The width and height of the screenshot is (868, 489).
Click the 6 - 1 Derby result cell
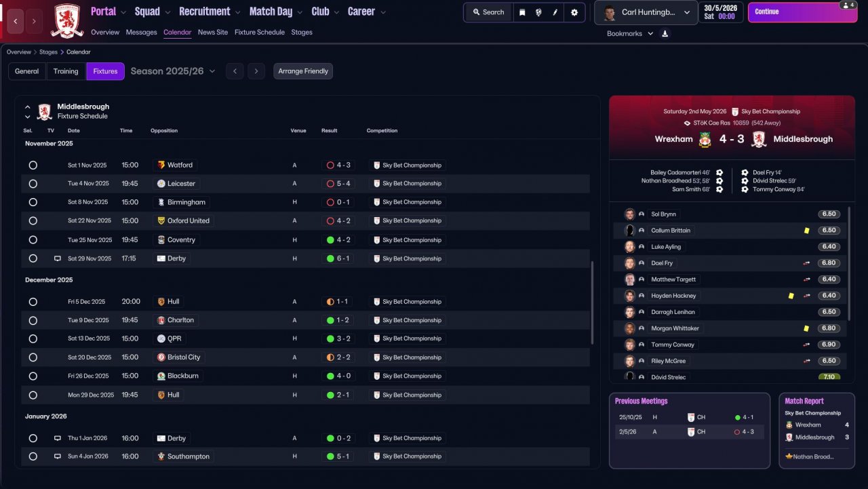click(337, 258)
